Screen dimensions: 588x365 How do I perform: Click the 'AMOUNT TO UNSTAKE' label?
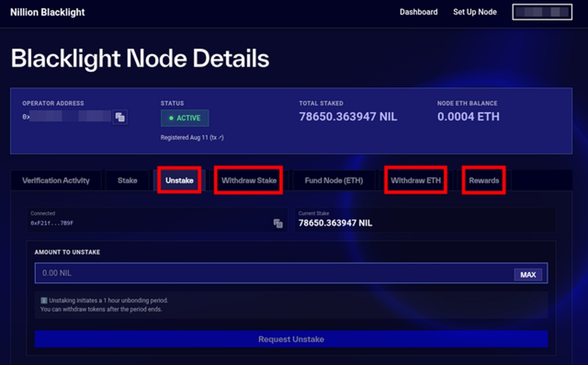67,252
